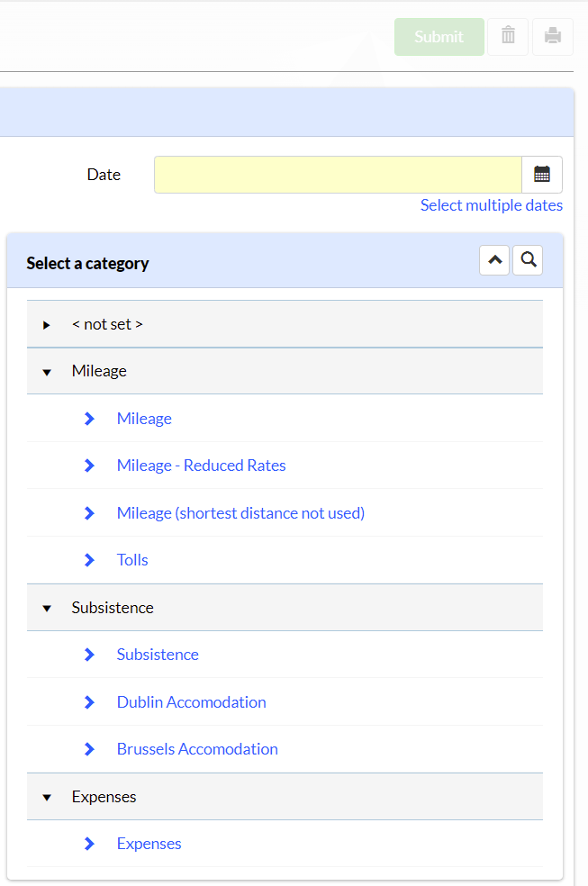Screen dimensions: 588x886
Task: Expand the < not set > group
Action: [47, 325]
